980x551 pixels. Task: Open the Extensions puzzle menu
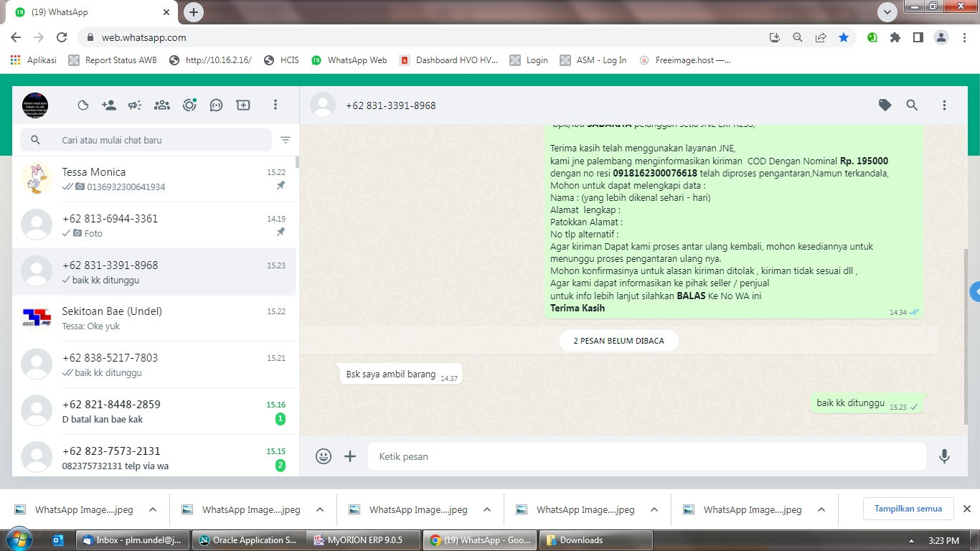click(895, 37)
